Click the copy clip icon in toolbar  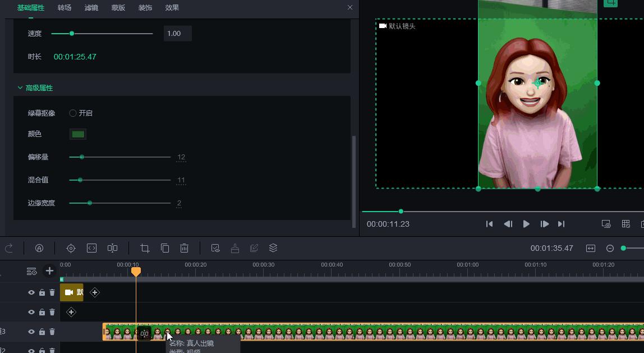pos(165,248)
